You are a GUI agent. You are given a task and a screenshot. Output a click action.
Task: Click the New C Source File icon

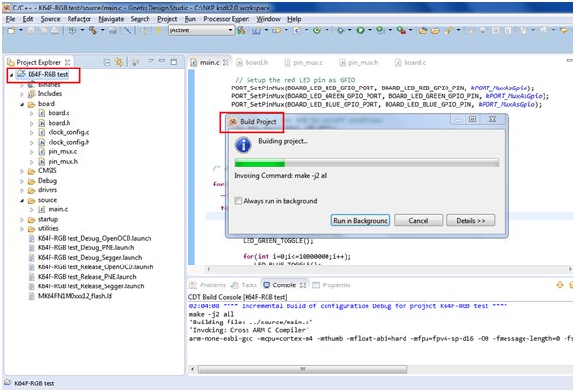coord(297,30)
